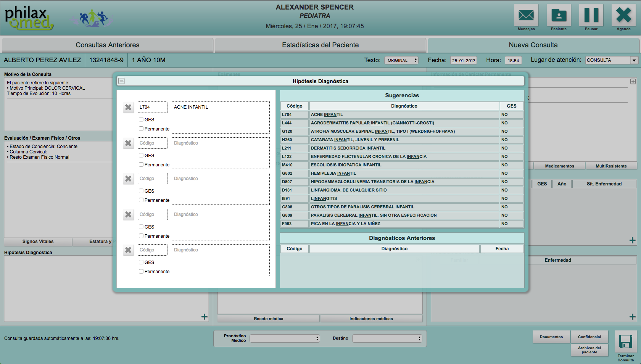Viewport: 641px width, 364px height.
Task: Collapse the Hipótesis Diagnóstica dialog with the minus icon
Action: [121, 81]
